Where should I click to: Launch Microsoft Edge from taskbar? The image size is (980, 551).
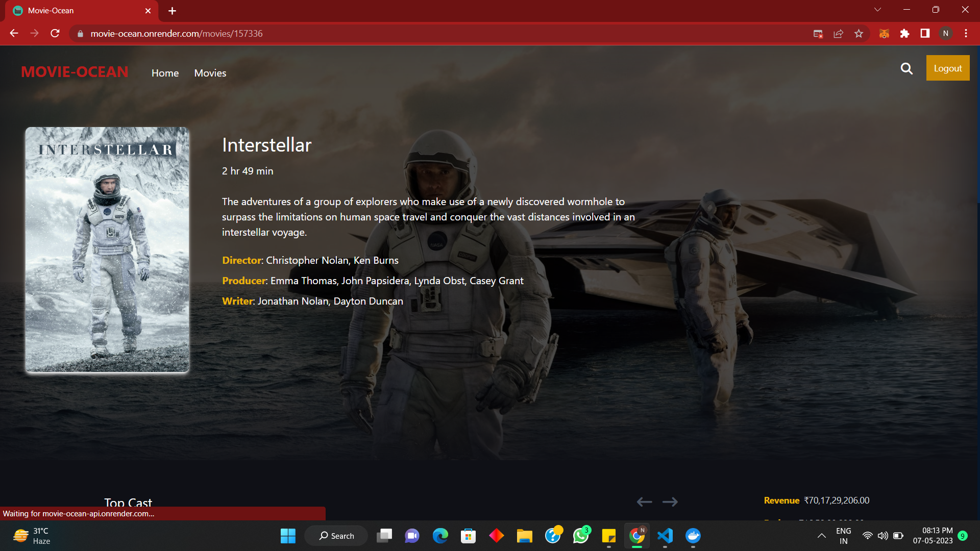[440, 536]
